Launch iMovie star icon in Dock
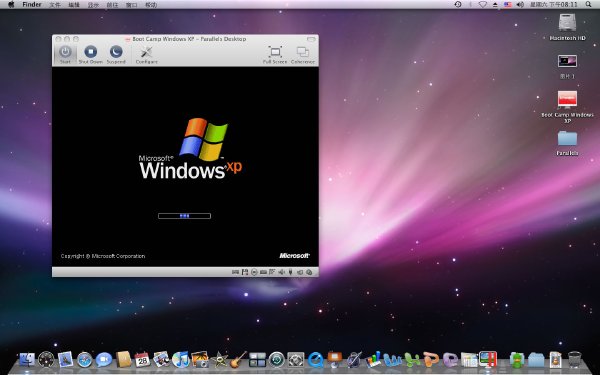The height and width of the screenshot is (375, 600). click(219, 360)
